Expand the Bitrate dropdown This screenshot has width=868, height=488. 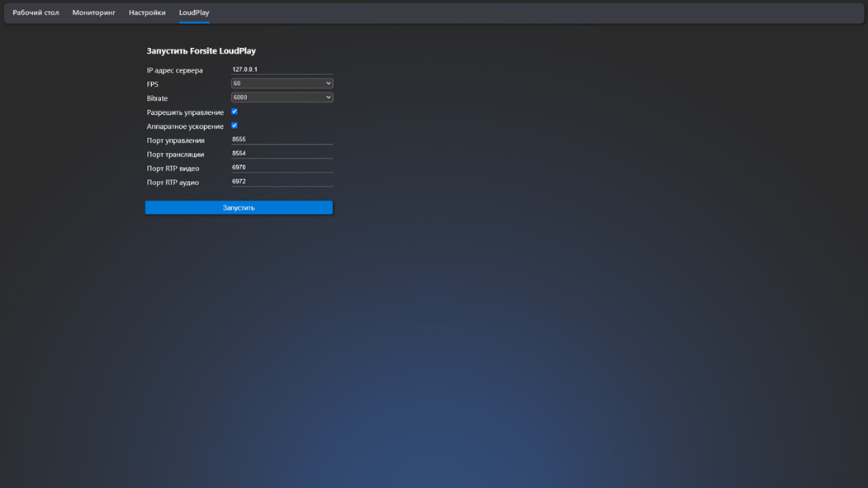282,97
